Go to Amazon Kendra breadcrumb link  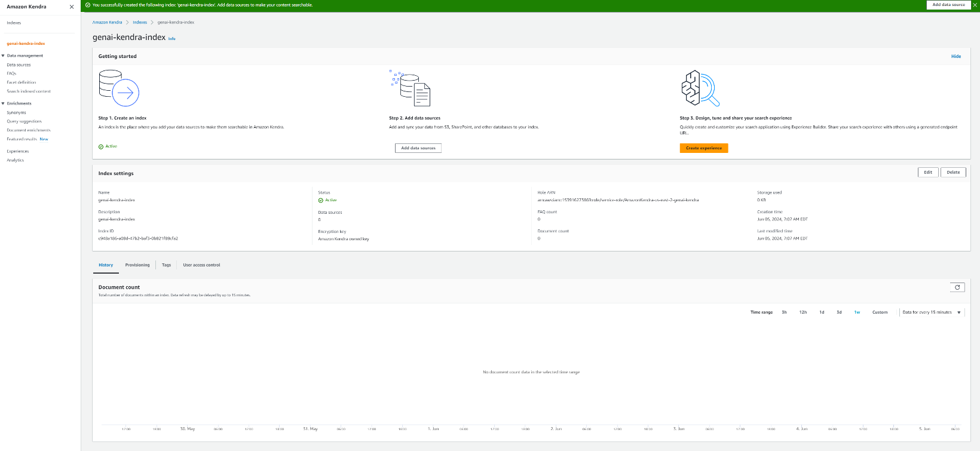[107, 23]
